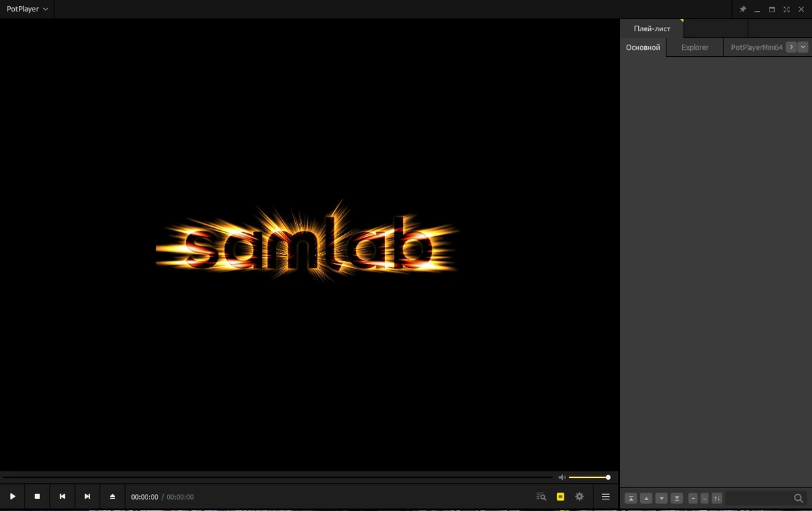Viewport: 812px width, 511px height.
Task: Open the chapter search list icon
Action: coord(541,497)
